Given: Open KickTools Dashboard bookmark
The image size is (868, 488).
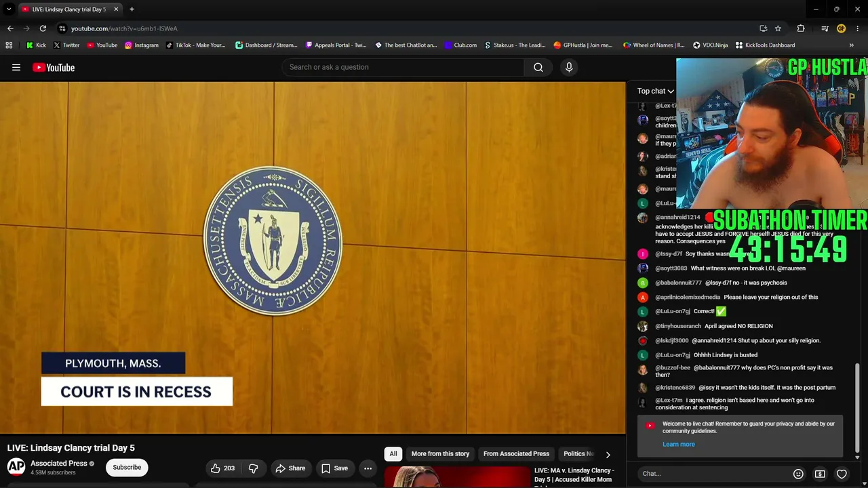Looking at the screenshot, I should [x=765, y=45].
